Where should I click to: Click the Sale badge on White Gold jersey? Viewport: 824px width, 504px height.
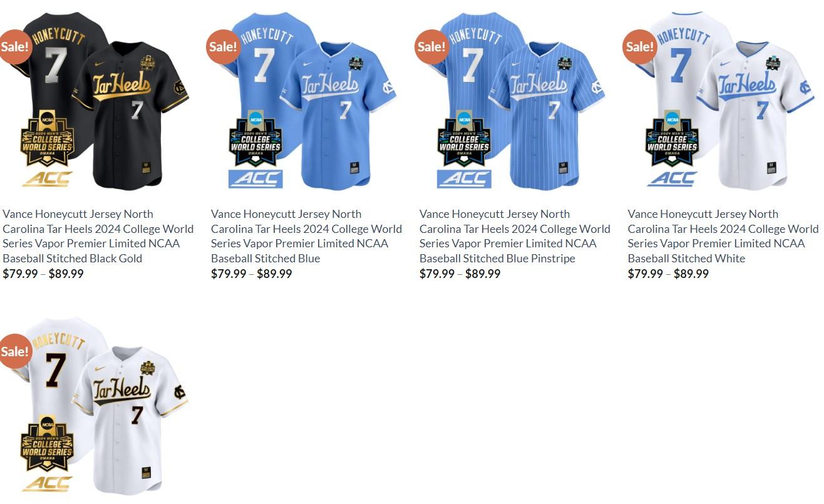pos(14,351)
